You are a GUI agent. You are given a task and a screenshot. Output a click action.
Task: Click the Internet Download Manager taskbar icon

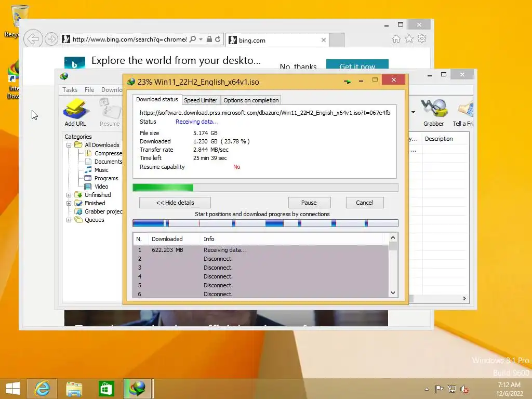(x=138, y=389)
